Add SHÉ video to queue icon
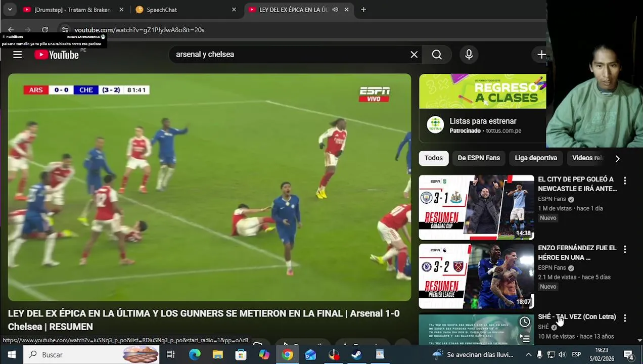The width and height of the screenshot is (643, 364). pos(525,338)
